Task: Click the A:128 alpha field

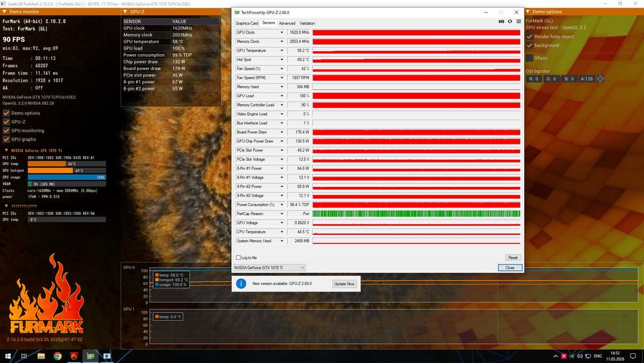Action: 587,79
